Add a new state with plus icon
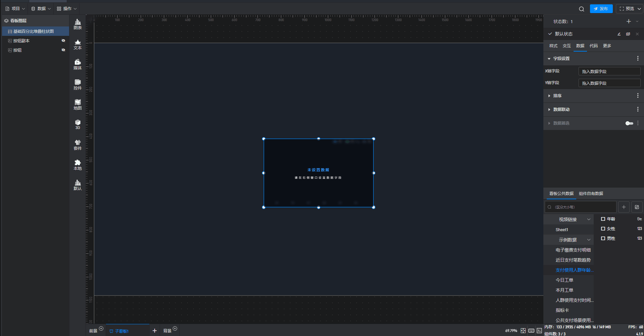 [628, 21]
